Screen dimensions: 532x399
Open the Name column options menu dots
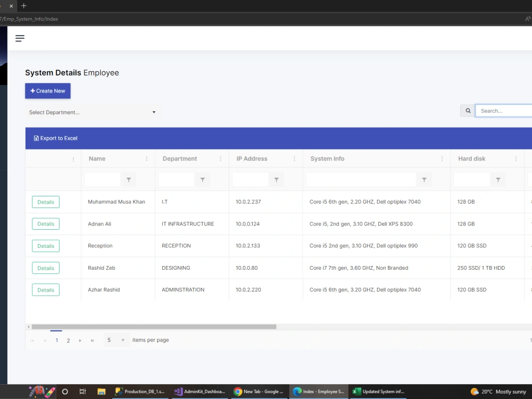(147, 159)
